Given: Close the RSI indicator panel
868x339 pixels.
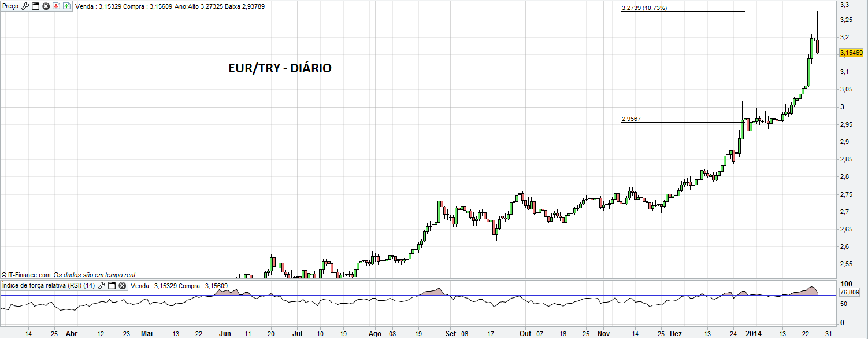Looking at the screenshot, I should click(122, 285).
